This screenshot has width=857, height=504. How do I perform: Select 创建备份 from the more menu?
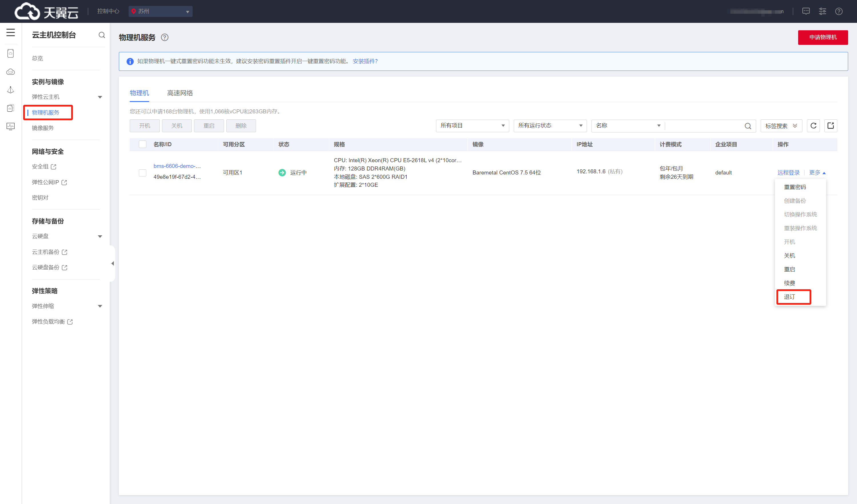tap(795, 201)
